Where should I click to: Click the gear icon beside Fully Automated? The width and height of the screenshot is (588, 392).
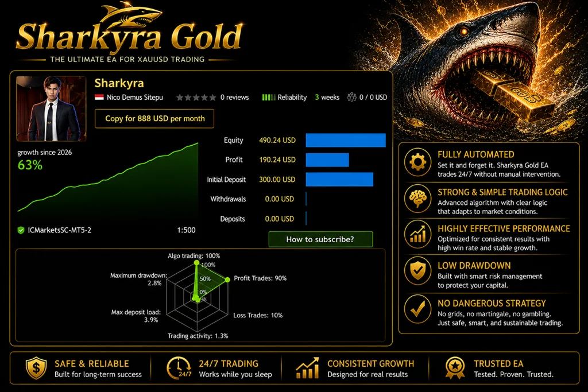[x=418, y=162]
